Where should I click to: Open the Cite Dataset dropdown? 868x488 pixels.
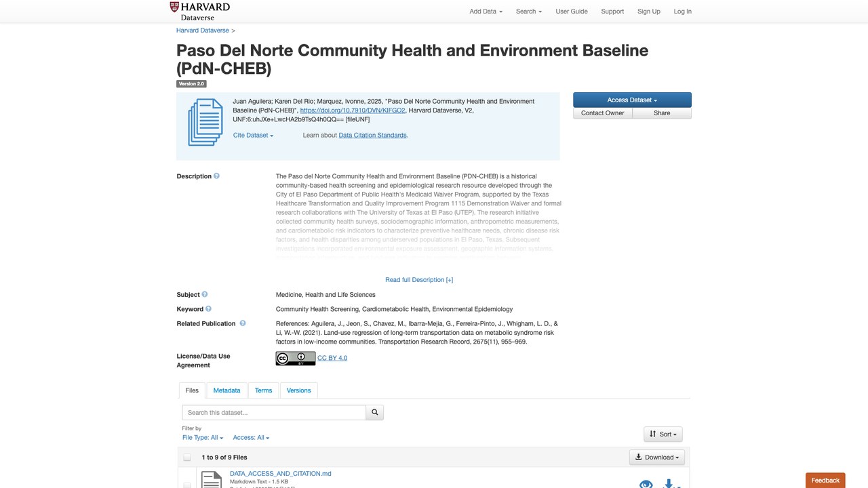click(x=253, y=136)
